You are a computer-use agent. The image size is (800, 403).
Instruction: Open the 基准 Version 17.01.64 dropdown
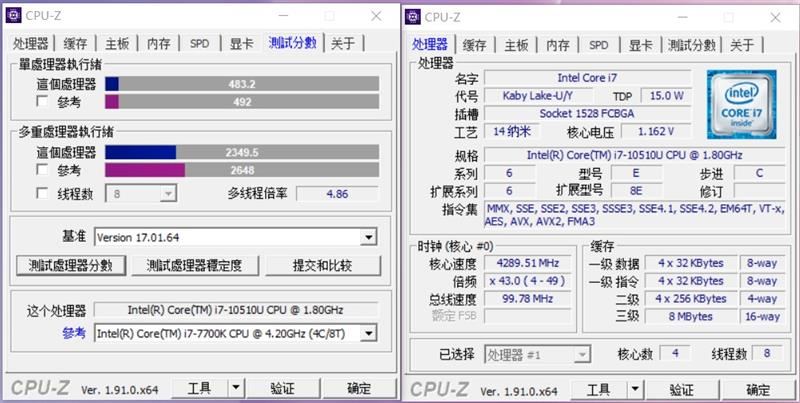(236, 237)
